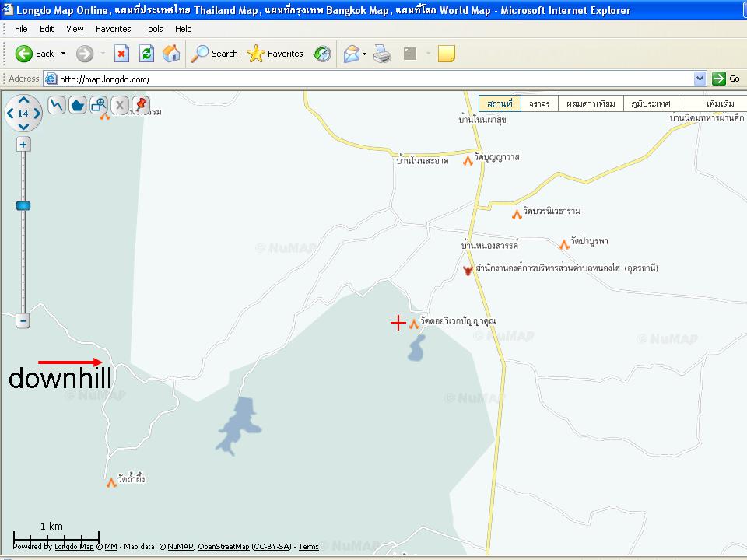The width and height of the screenshot is (747, 560).
Task: Open the Favorites star button
Action: click(275, 54)
